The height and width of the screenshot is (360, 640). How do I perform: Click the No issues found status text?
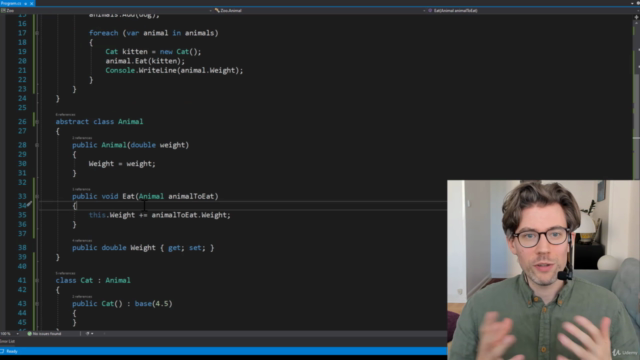pos(47,333)
